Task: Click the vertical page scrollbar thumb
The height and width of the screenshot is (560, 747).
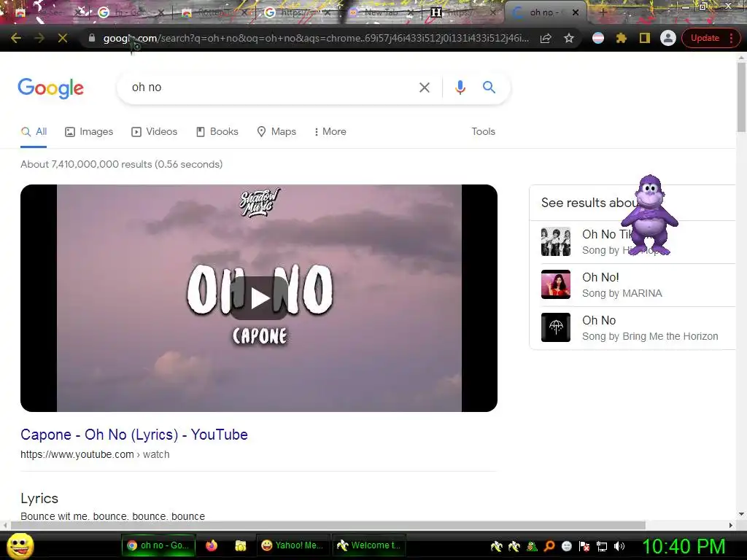Action: pos(741,98)
